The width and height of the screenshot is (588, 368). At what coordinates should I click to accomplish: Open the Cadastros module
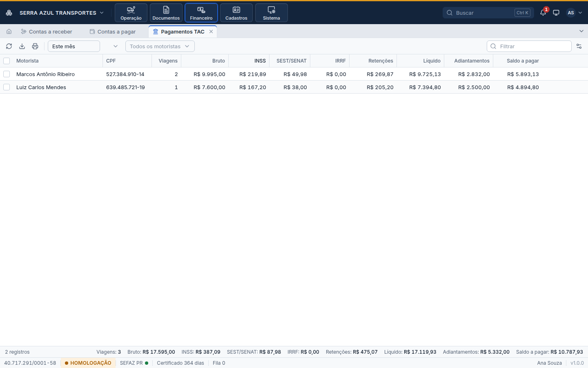click(x=236, y=13)
